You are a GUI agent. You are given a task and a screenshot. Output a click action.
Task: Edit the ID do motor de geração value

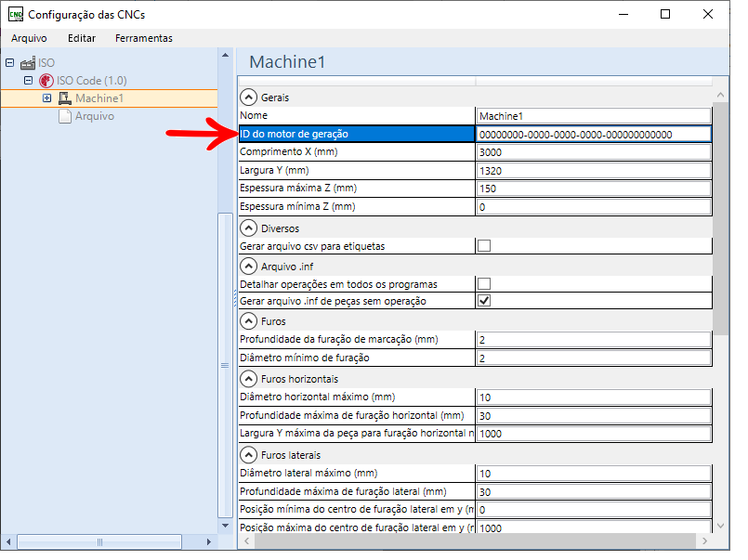click(x=594, y=135)
